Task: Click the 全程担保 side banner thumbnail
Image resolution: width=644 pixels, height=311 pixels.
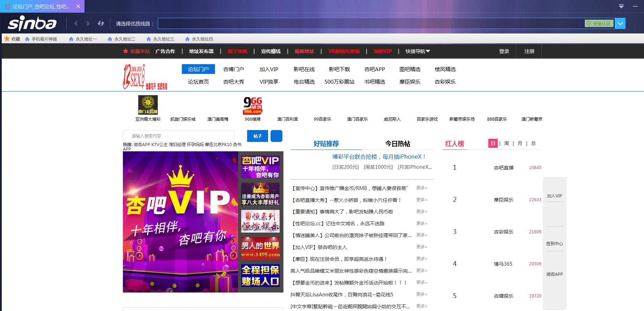Action: point(260,275)
